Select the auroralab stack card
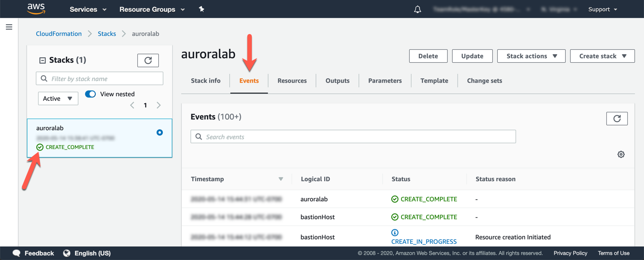 [x=99, y=138]
